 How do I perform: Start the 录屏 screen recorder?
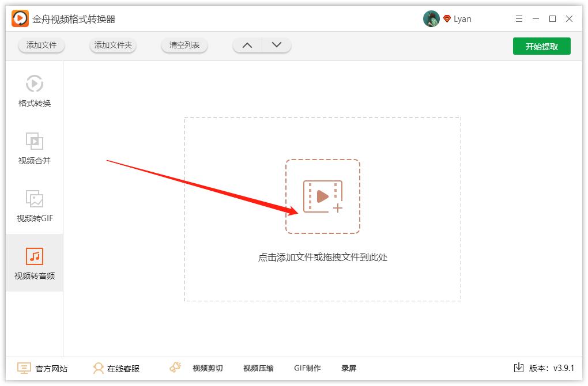(x=350, y=368)
